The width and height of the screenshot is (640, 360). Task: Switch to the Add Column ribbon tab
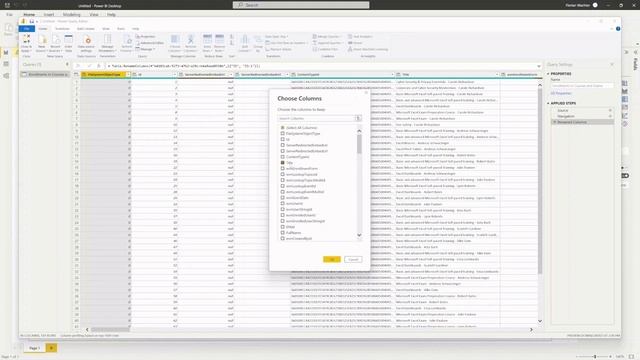click(86, 29)
